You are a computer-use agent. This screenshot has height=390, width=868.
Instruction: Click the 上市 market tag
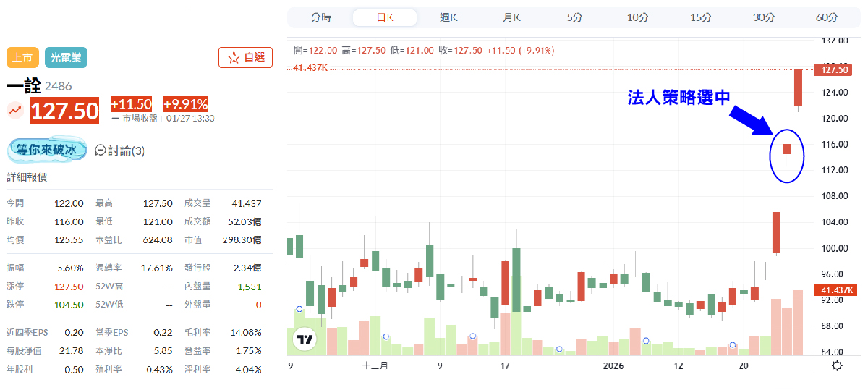(x=22, y=57)
